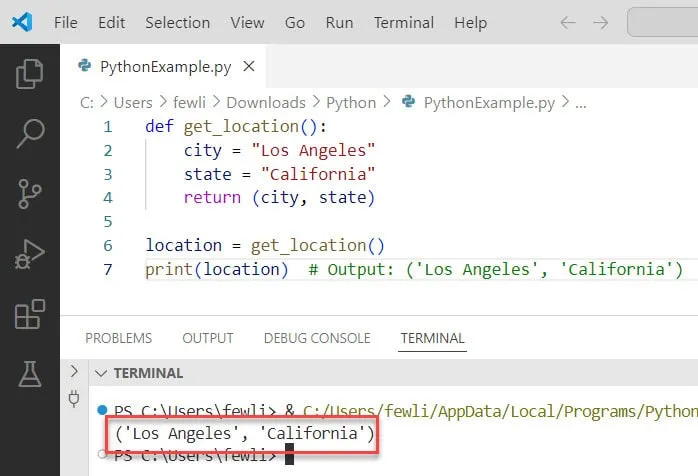Screen dimensions: 698x476
Task: Click the Go Back arrow button
Action: click(x=567, y=22)
